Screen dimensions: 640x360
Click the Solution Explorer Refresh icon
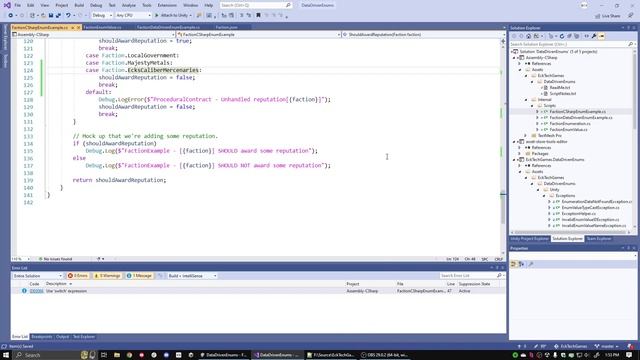[562, 36]
